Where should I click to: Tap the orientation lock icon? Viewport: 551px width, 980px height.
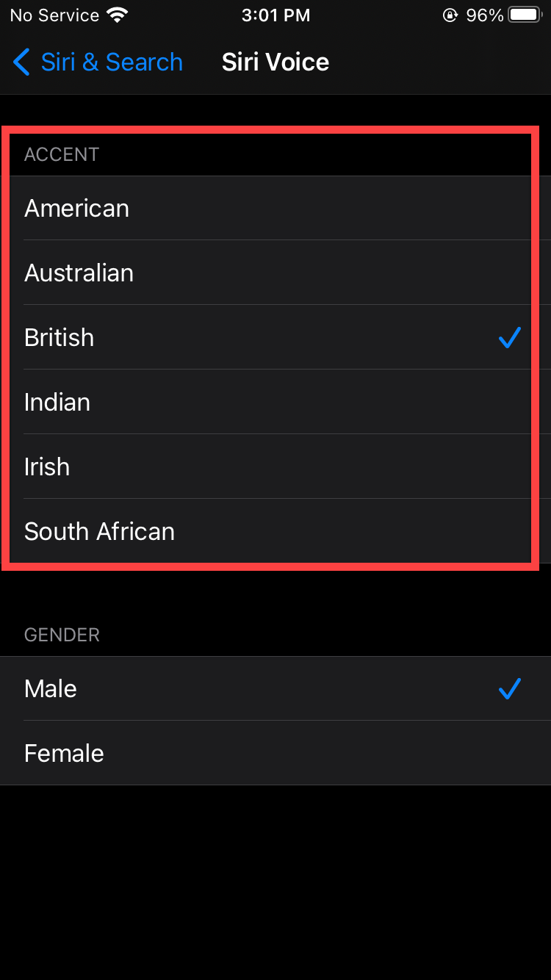pyautogui.click(x=450, y=15)
